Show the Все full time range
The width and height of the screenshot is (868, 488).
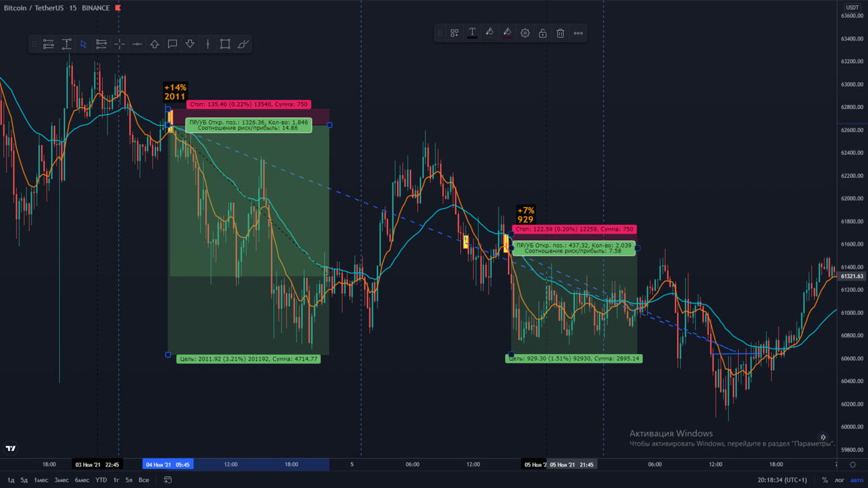[143, 480]
